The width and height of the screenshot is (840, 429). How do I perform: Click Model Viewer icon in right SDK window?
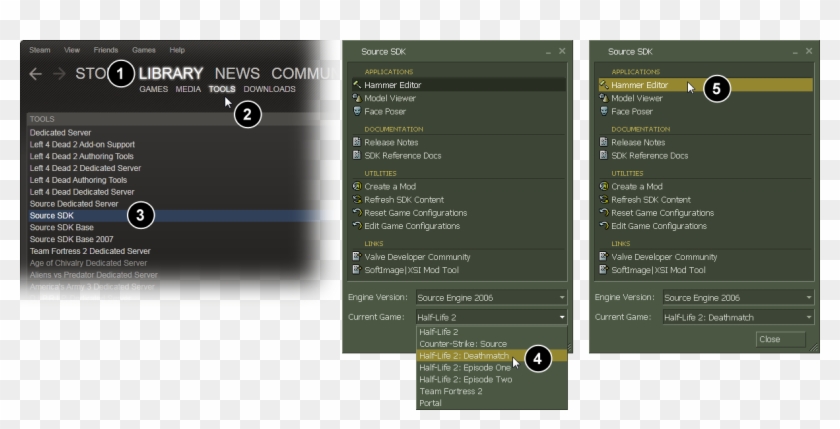coord(604,98)
